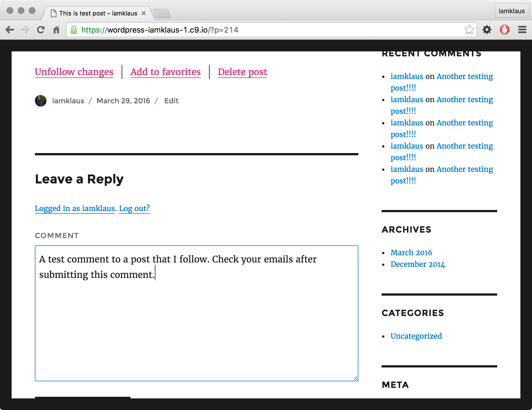The width and height of the screenshot is (532, 410).
Task: Click inside the comment text area
Action: (196, 326)
